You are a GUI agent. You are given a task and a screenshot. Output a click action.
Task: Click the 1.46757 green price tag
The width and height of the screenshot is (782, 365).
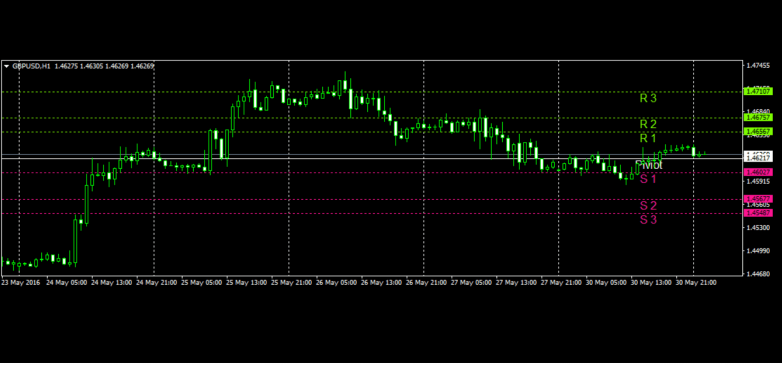(x=758, y=117)
